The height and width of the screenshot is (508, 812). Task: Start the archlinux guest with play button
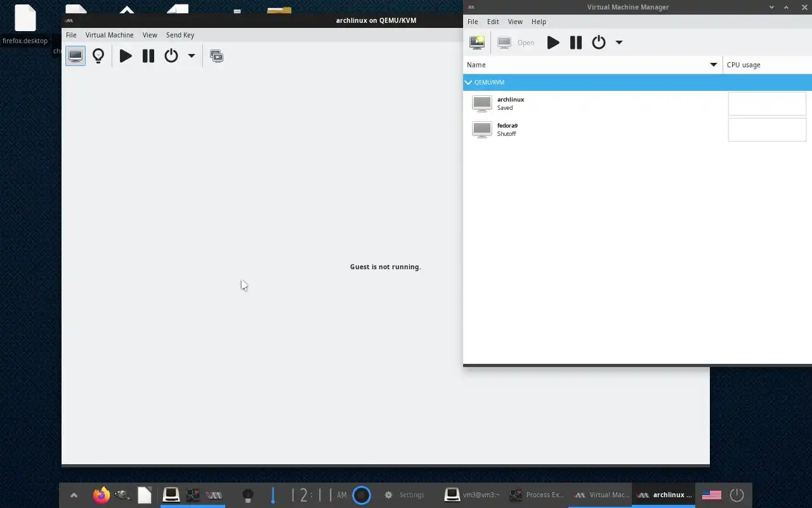click(126, 56)
